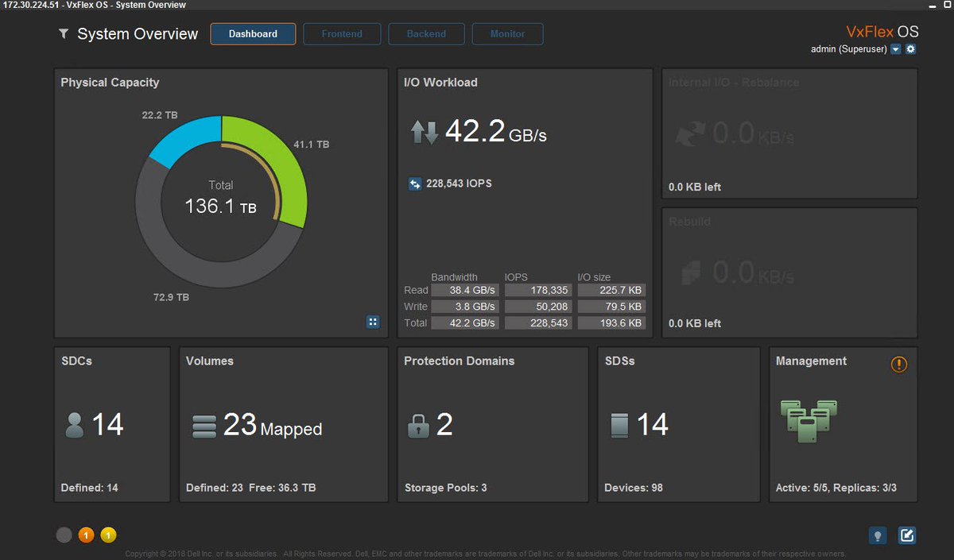Screen dimensions: 954x560
Task: Click the Total I/O size 193.6 KB cell
Action: (x=611, y=323)
